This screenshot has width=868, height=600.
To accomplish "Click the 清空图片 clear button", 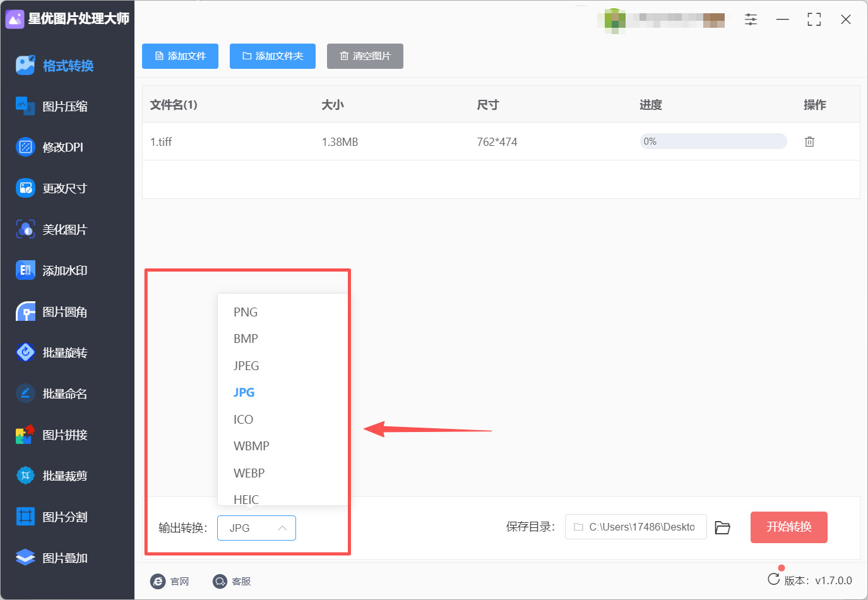I will 365,56.
